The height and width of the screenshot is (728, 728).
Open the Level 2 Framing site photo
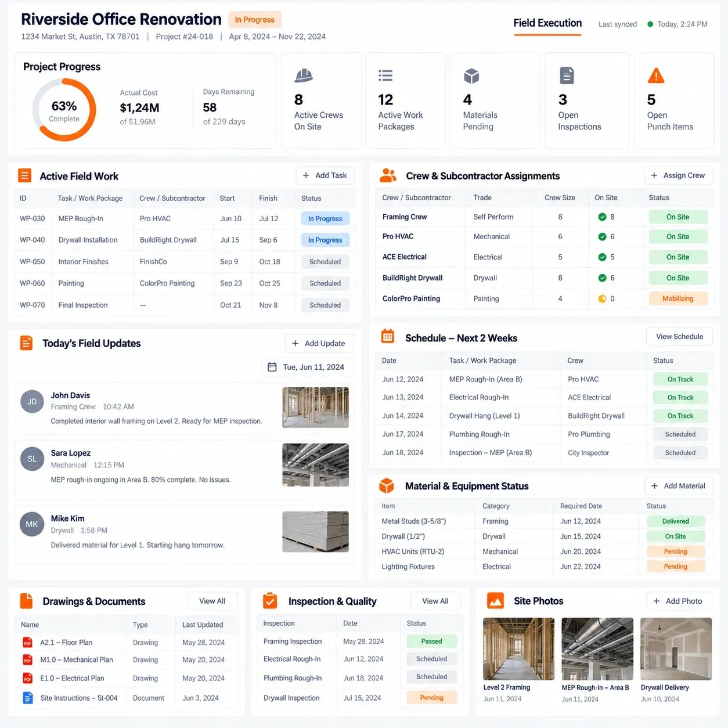(x=518, y=648)
